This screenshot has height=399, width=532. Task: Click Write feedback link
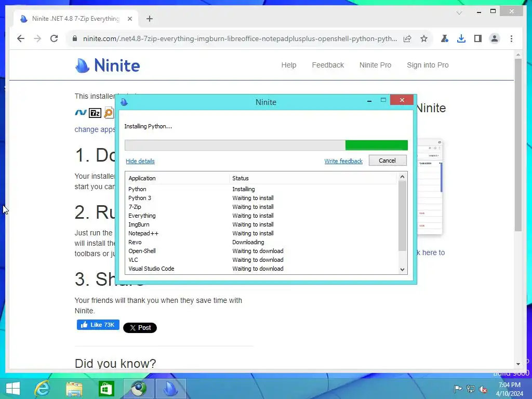(x=343, y=161)
